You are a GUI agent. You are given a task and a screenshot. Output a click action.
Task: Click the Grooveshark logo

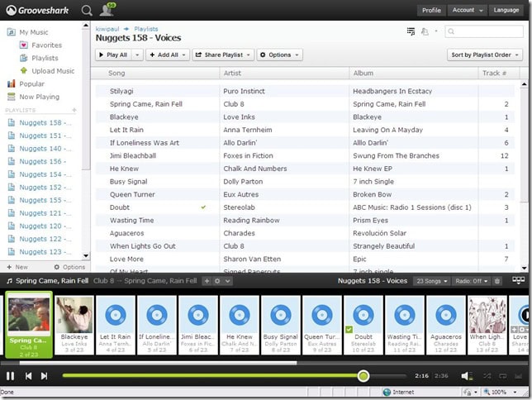coord(37,11)
